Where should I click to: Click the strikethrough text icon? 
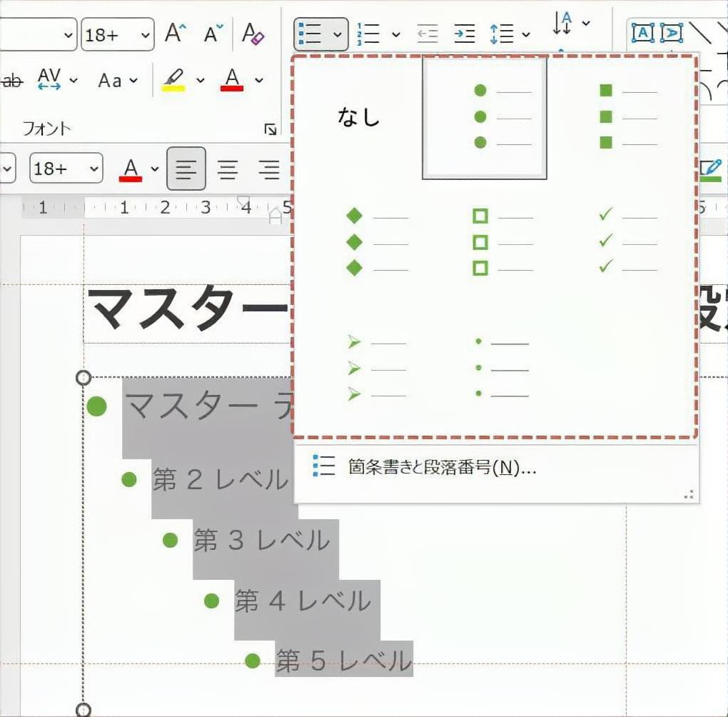click(x=11, y=80)
